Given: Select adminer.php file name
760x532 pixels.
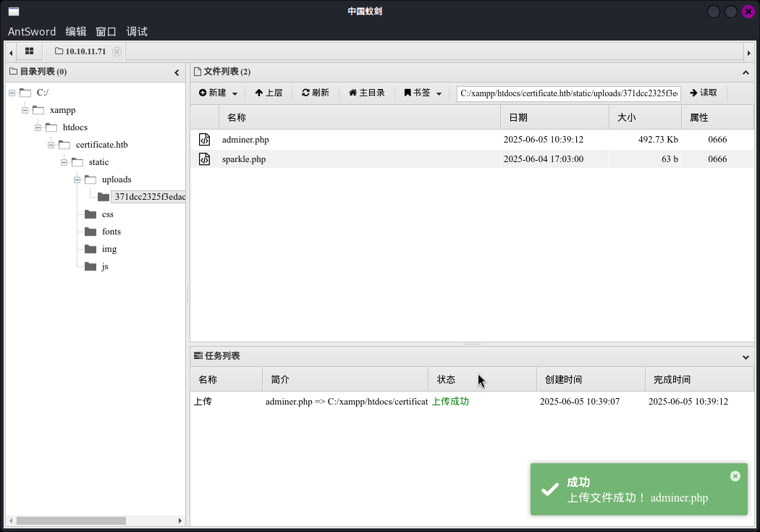Looking at the screenshot, I should [245, 140].
